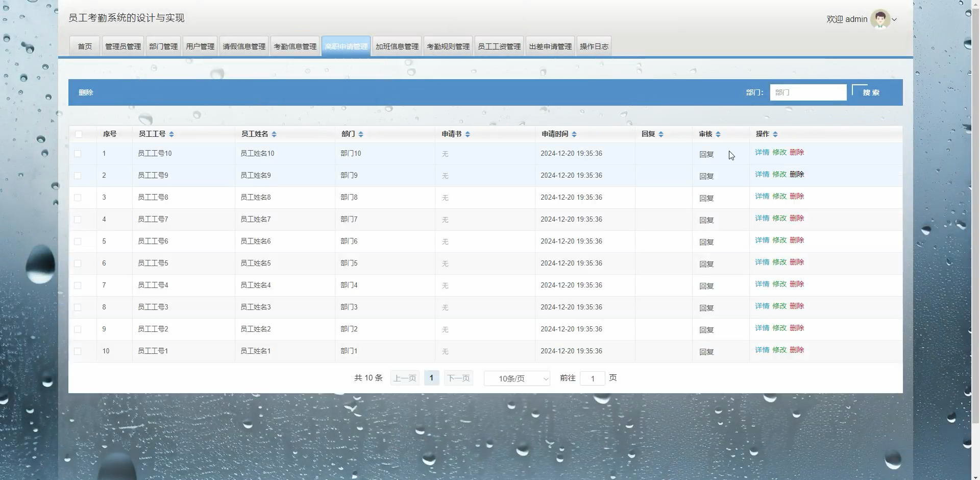Click the 删除 button in blue toolbar
Viewport: 980px width, 480px height.
point(86,92)
